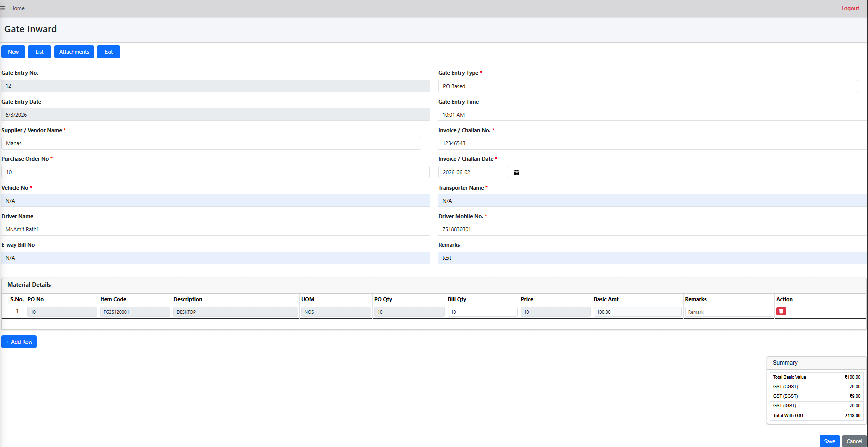Edit the Invoice / Challan No. field
Image resolution: width=868 pixels, height=447 pixels.
[653, 143]
